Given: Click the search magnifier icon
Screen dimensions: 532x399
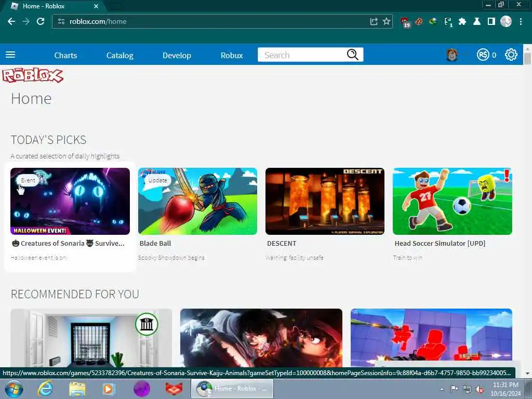Looking at the screenshot, I should pyautogui.click(x=353, y=55).
